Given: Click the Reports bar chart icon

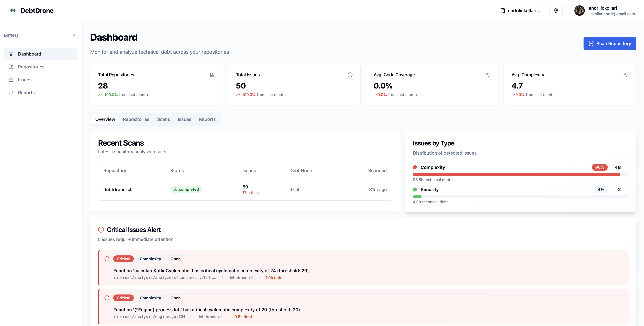Looking at the screenshot, I should click(11, 93).
